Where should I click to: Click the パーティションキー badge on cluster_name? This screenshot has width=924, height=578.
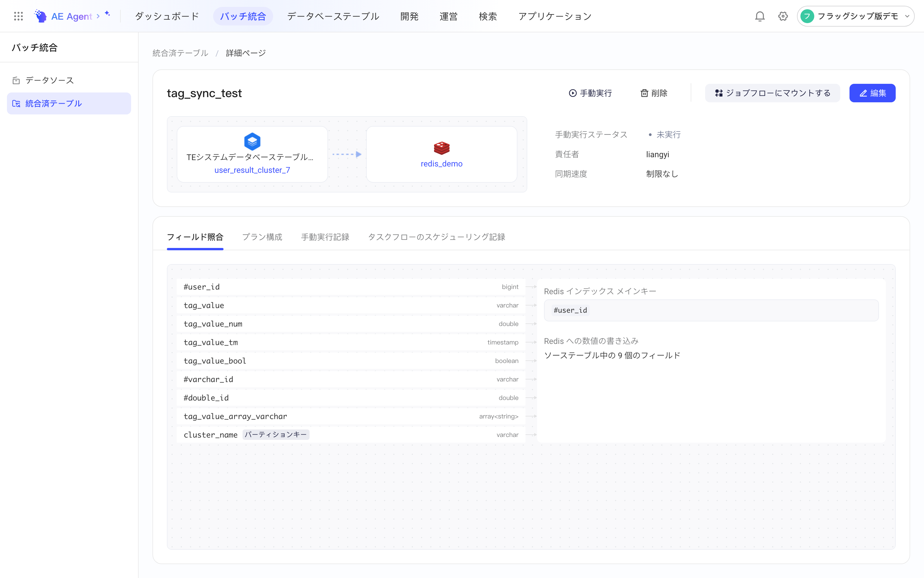(276, 435)
